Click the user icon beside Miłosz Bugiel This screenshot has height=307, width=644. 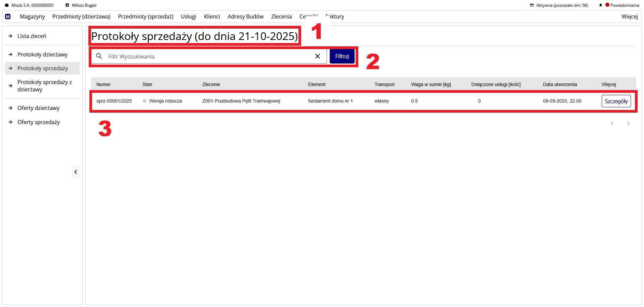(x=67, y=5)
